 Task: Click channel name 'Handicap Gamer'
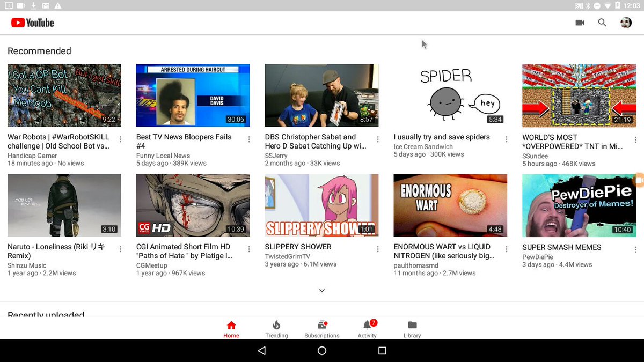(32, 156)
